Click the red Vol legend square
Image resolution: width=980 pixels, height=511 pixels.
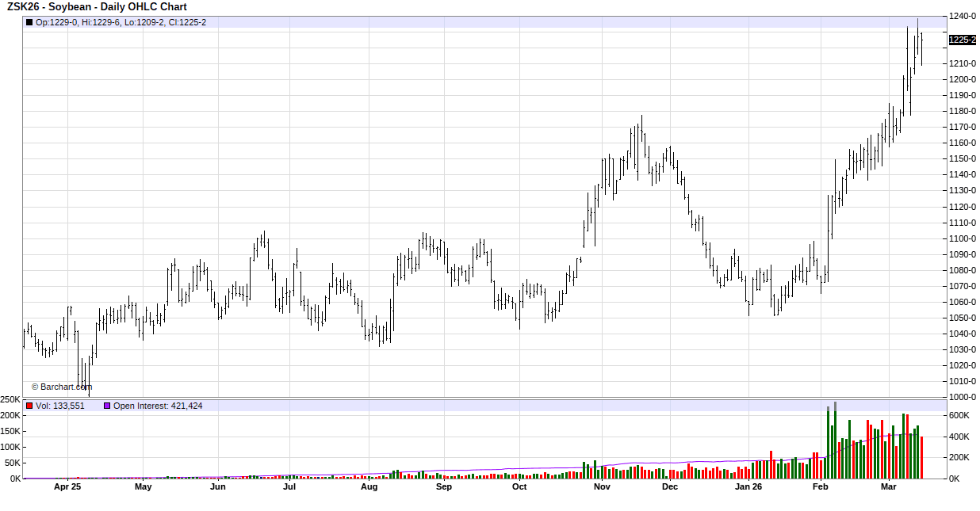(29, 406)
